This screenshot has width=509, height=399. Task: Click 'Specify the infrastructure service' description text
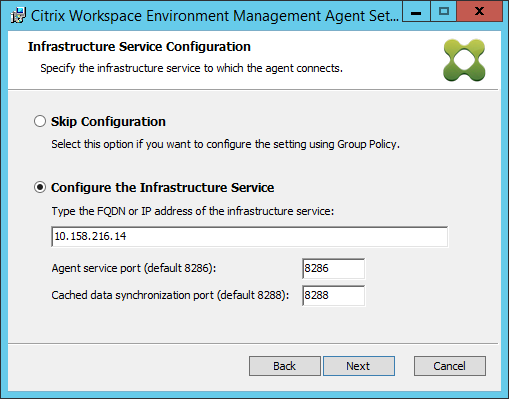click(192, 68)
